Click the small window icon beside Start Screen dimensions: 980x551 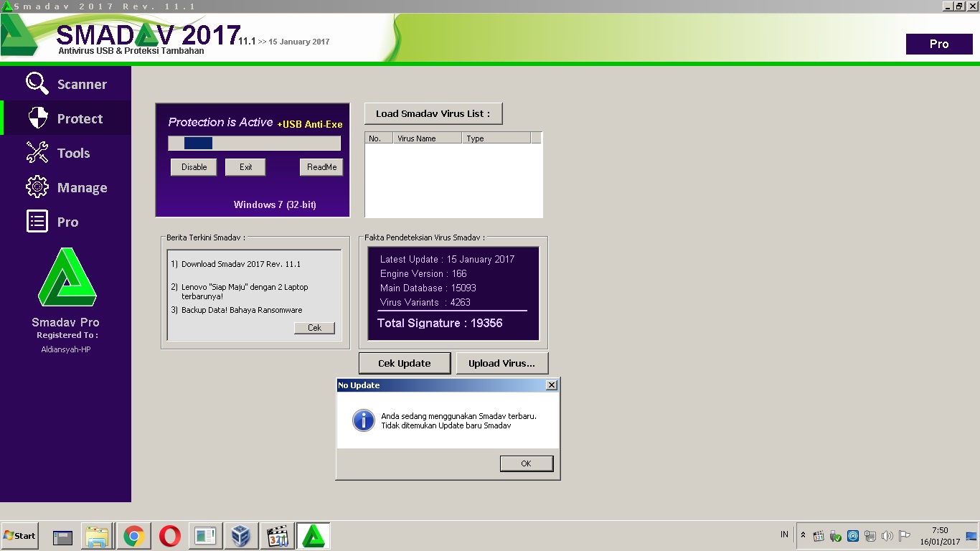click(63, 537)
